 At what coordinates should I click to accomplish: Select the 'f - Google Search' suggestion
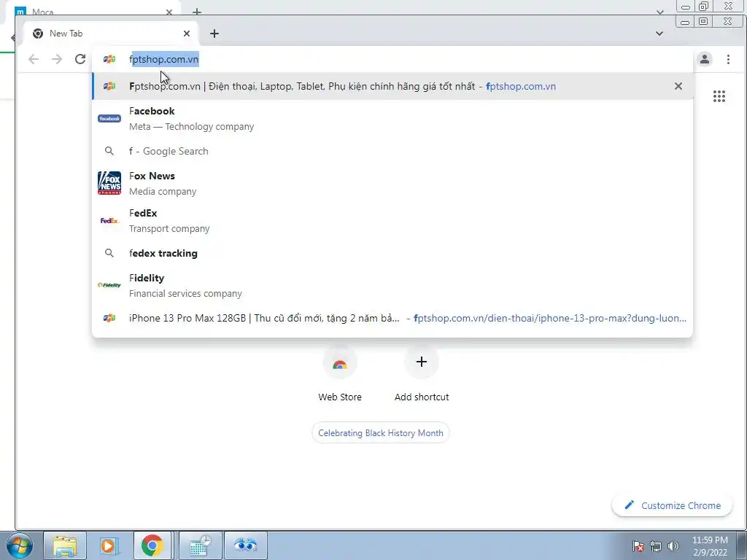tap(392, 151)
